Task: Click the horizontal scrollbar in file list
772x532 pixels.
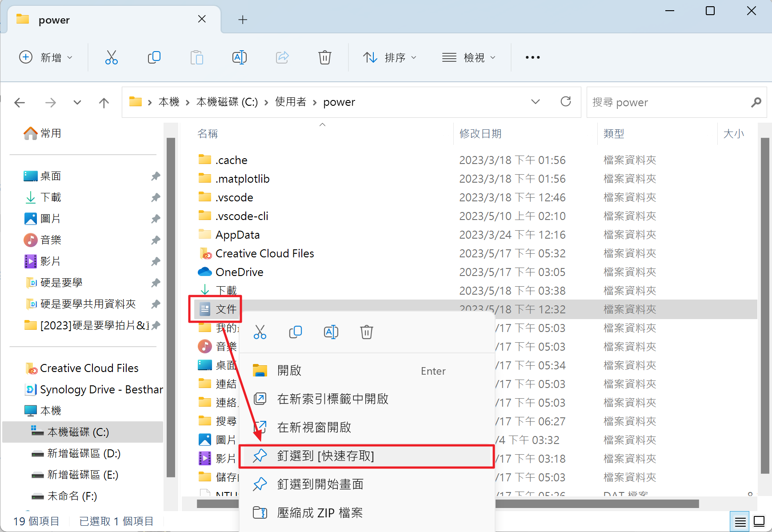Action: 596,504
